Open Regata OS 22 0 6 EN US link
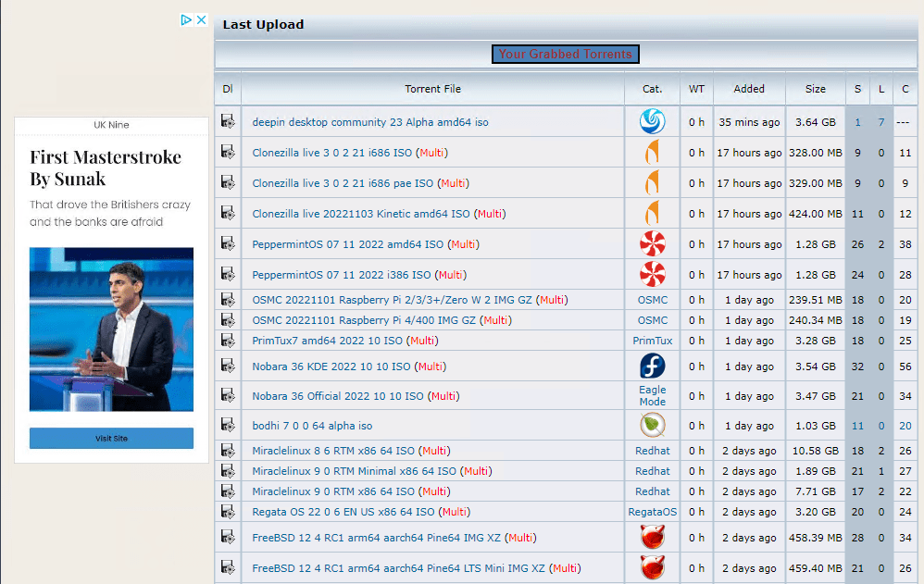 point(343,512)
